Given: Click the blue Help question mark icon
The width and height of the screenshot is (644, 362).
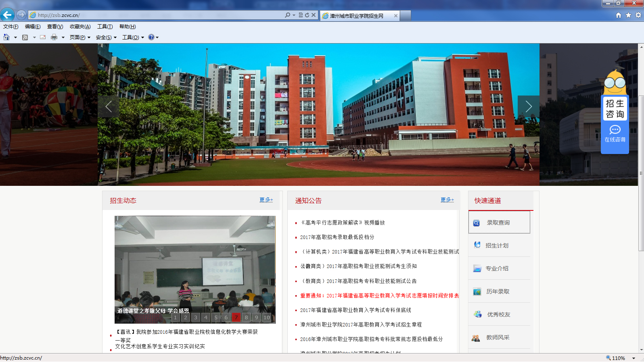Looking at the screenshot, I should pos(151,37).
